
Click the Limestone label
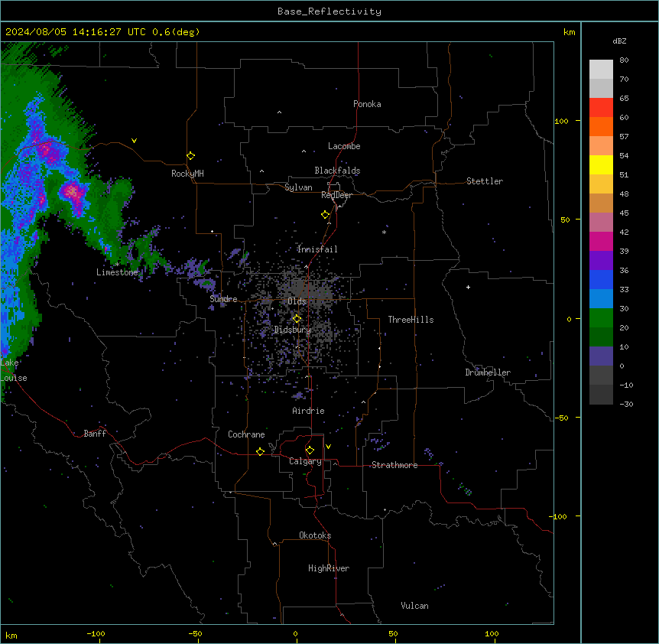click(117, 272)
